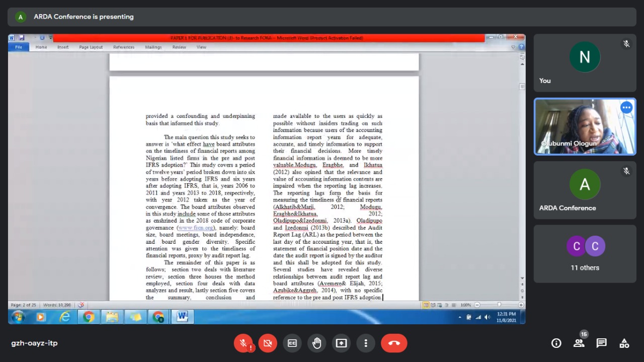The height and width of the screenshot is (362, 644).
Task: Click the speaker volume icon in system tray
Action: 487,317
